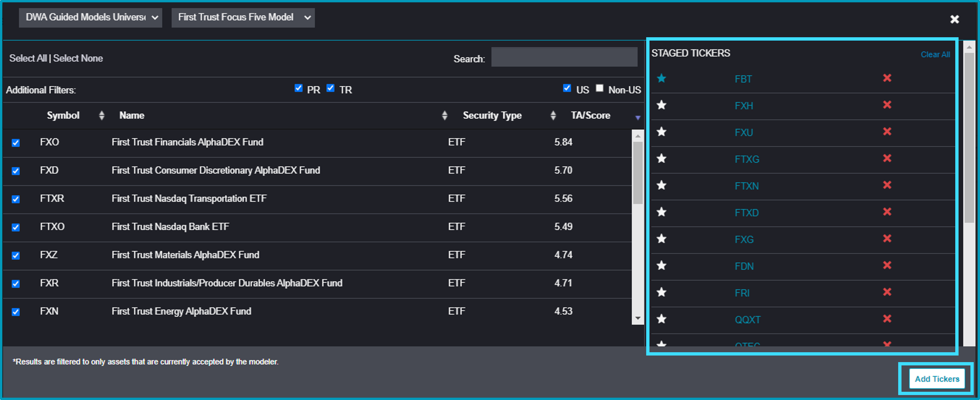980x400 pixels.
Task: Click the staged tickers panel scrollbar thumb
Action: [969, 138]
